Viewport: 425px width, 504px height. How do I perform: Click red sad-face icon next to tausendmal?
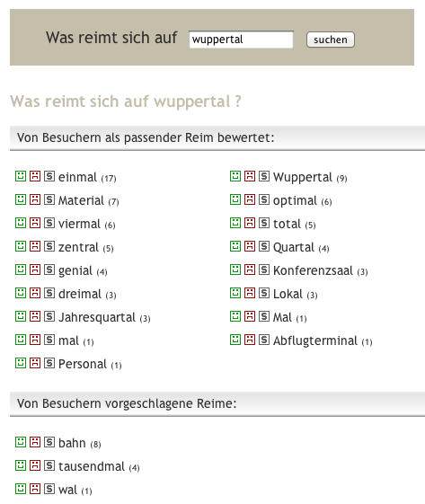(x=35, y=465)
